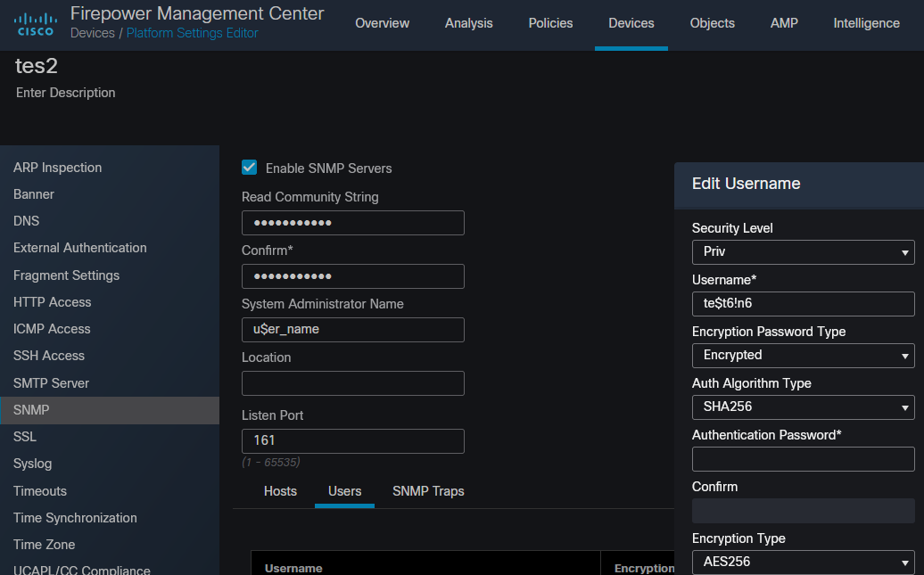This screenshot has width=924, height=575.
Task: Select SSL in sidebar
Action: 25,437
